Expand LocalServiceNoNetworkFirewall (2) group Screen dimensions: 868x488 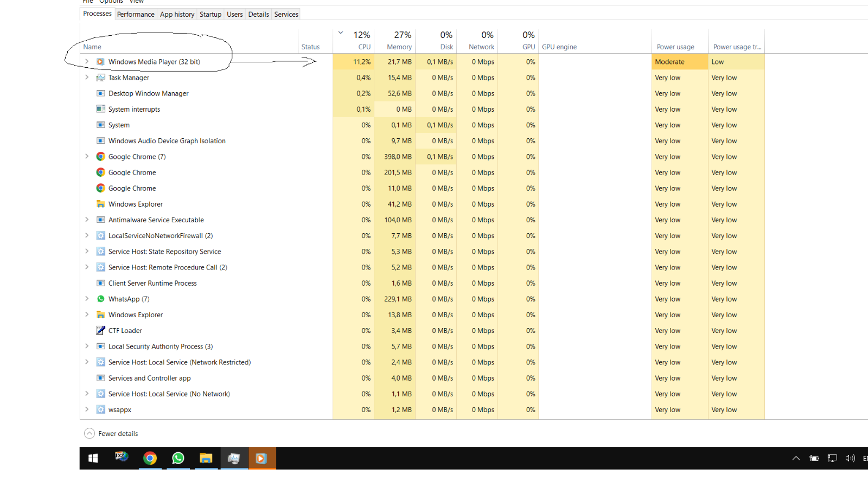[x=87, y=235]
